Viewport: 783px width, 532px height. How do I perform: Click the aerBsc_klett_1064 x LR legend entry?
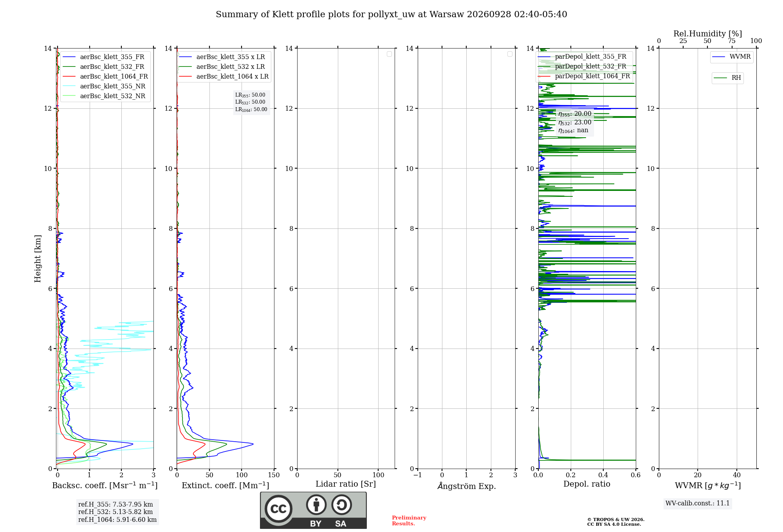[x=224, y=76]
